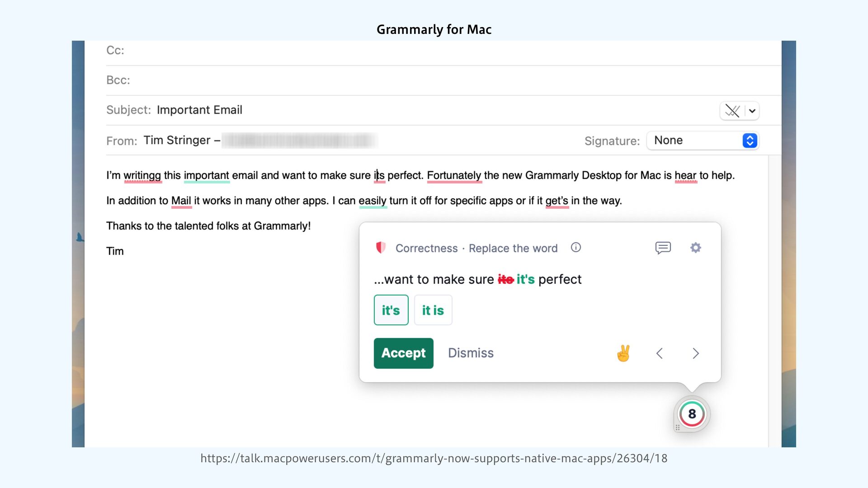Select the "it's" replacement option
Image resolution: width=868 pixels, height=488 pixels.
391,310
